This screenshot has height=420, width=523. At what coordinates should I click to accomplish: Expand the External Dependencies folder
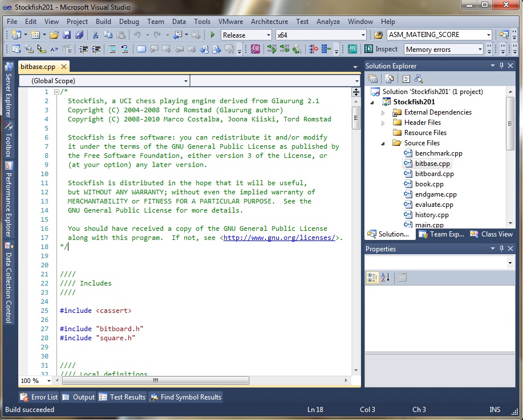coord(383,113)
